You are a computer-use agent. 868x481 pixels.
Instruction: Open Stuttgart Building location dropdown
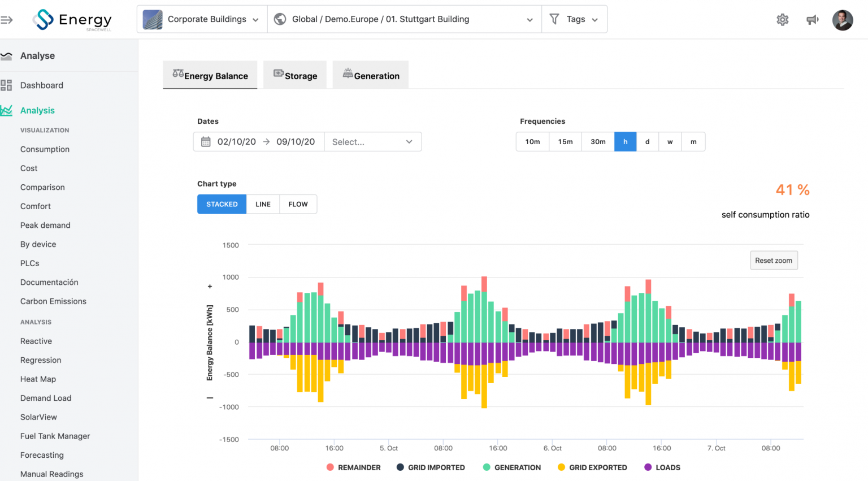405,19
